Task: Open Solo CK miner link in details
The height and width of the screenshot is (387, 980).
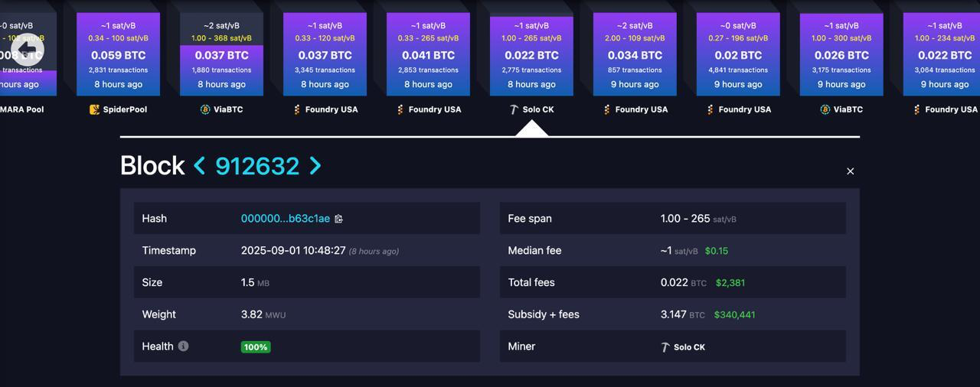Action: coord(689,347)
